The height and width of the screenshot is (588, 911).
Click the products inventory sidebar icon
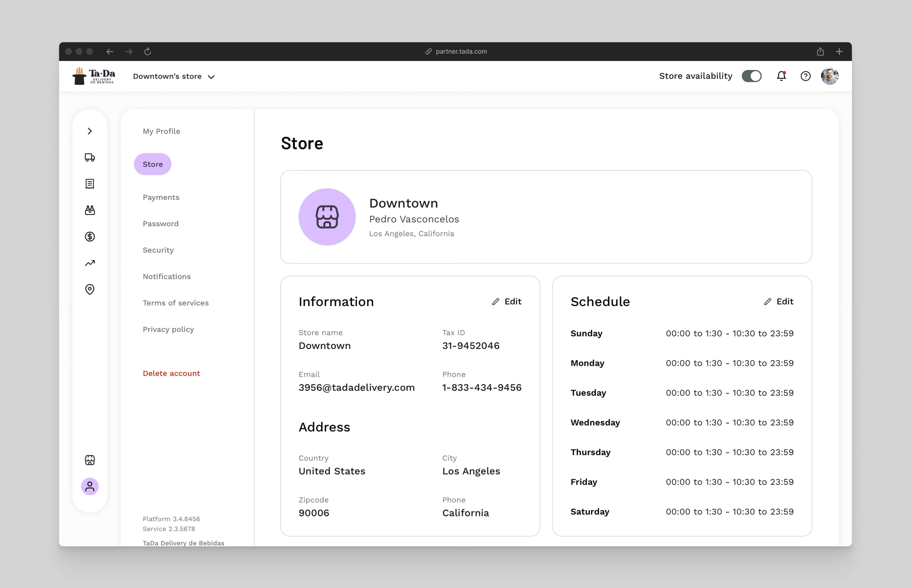click(90, 210)
